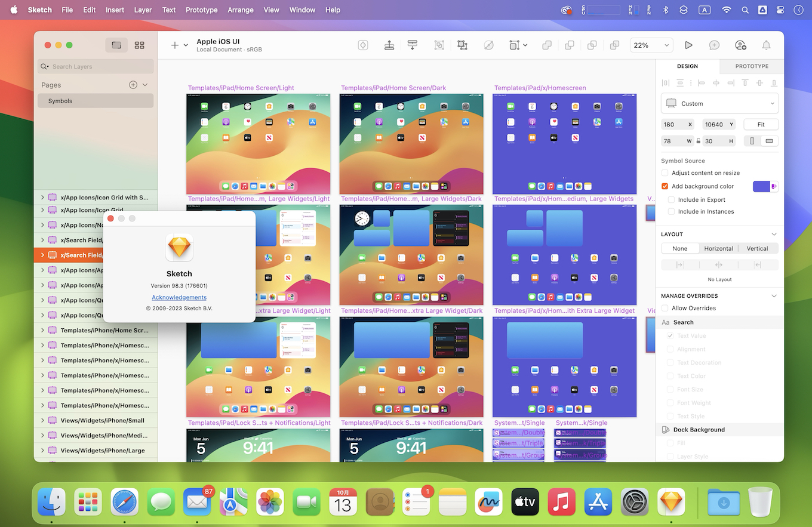Image resolution: width=812 pixels, height=527 pixels.
Task: Click the align bottom edges icon
Action: (774, 83)
